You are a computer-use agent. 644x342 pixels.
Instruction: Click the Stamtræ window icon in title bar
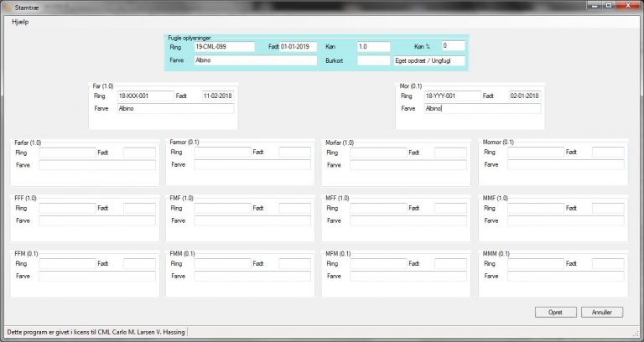click(x=8, y=8)
